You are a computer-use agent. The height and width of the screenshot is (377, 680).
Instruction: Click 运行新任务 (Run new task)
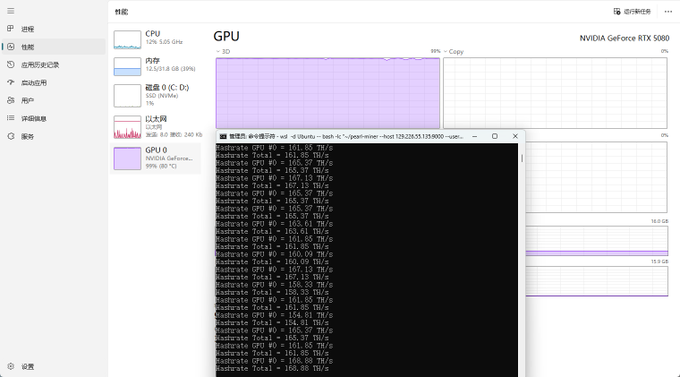(632, 12)
